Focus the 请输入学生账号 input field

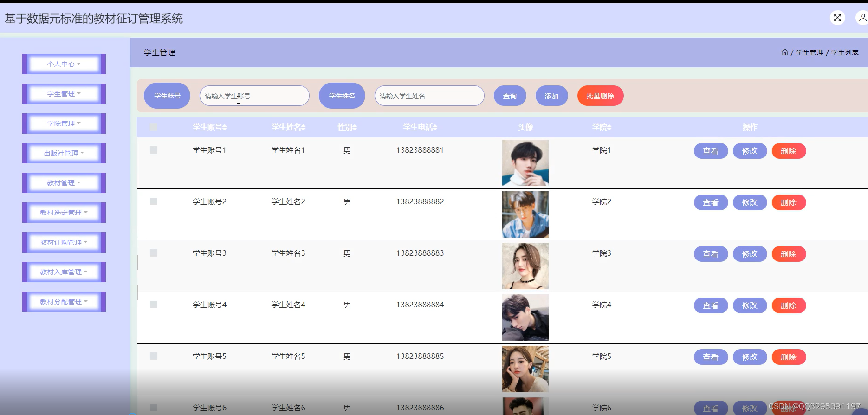254,96
